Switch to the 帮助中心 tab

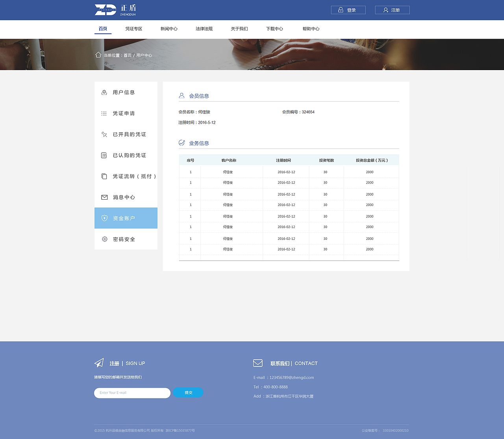coord(311,29)
